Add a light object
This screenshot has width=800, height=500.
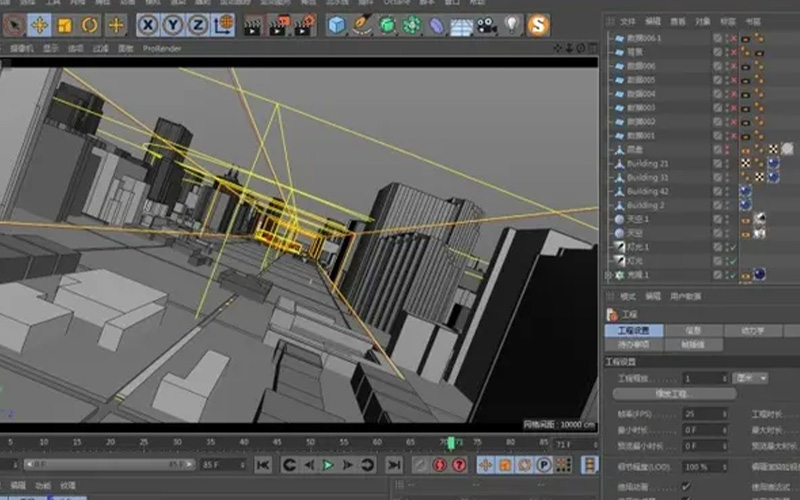coord(512,24)
